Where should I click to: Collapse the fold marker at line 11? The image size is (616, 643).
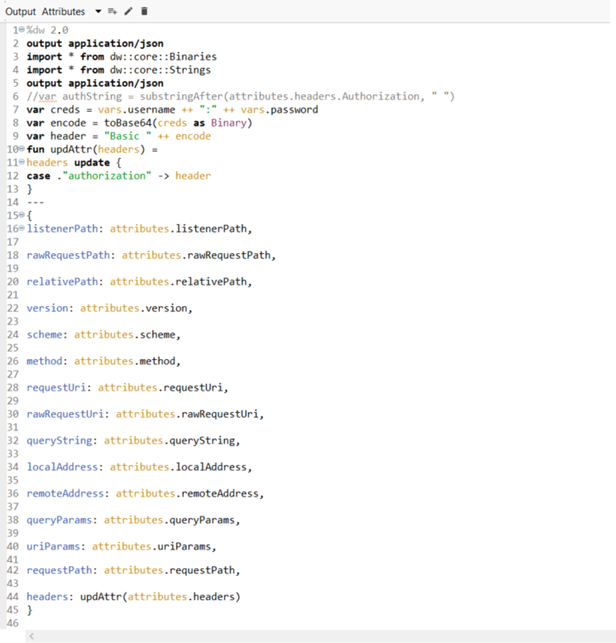(x=22, y=162)
